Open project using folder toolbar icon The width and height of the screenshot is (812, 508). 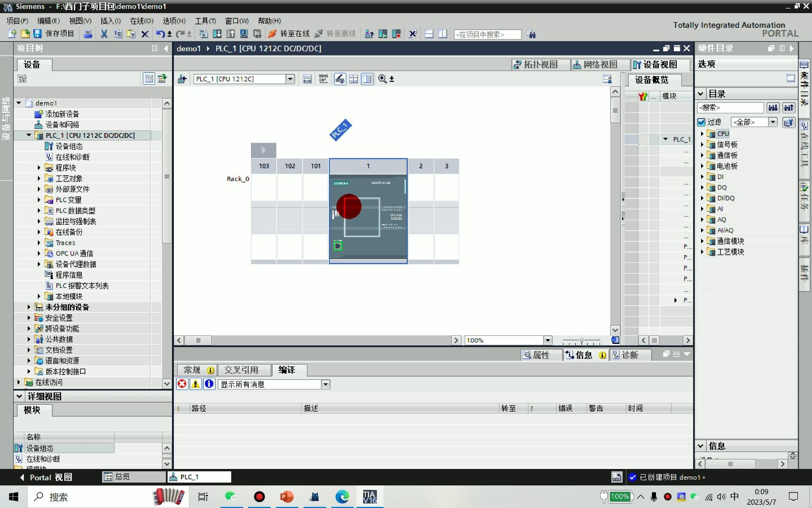(25, 34)
